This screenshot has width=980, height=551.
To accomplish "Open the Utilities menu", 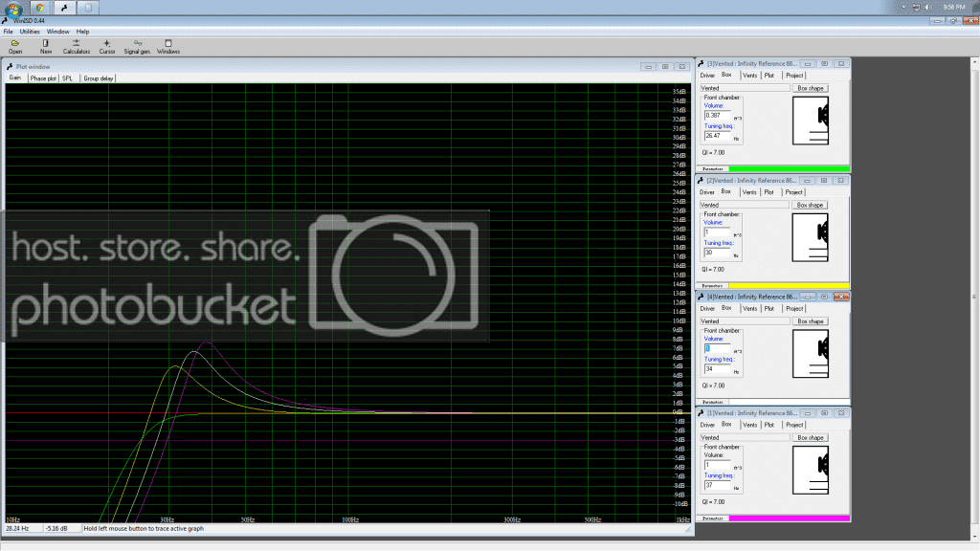I will (30, 32).
